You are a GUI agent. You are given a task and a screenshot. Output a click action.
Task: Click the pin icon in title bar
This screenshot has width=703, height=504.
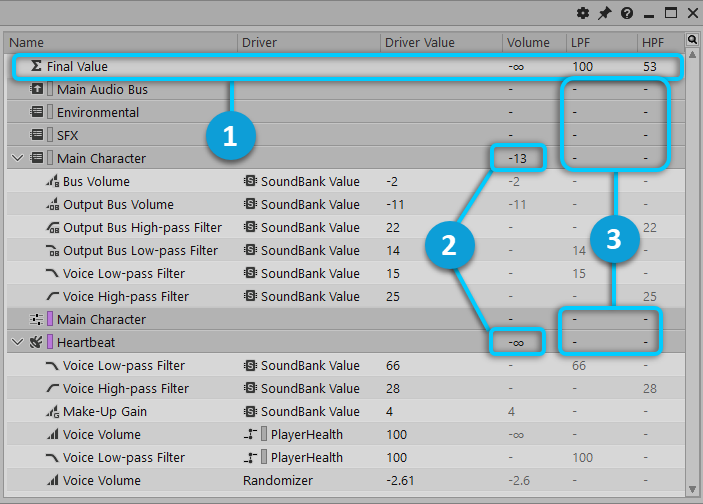point(604,13)
